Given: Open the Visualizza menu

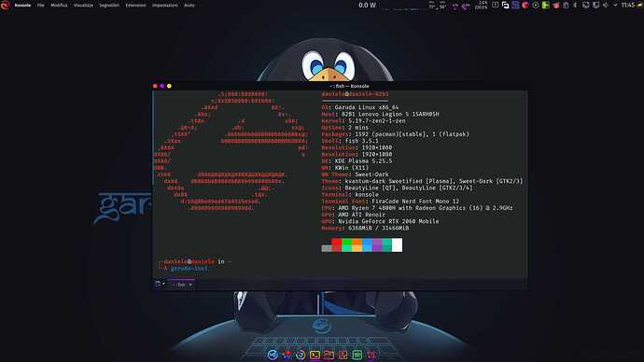Looking at the screenshot, I should 83,6.
